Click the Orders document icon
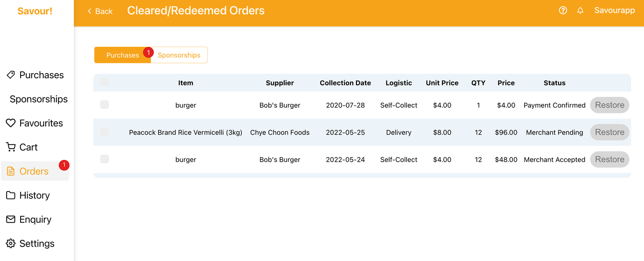This screenshot has width=644, height=261. [10, 172]
